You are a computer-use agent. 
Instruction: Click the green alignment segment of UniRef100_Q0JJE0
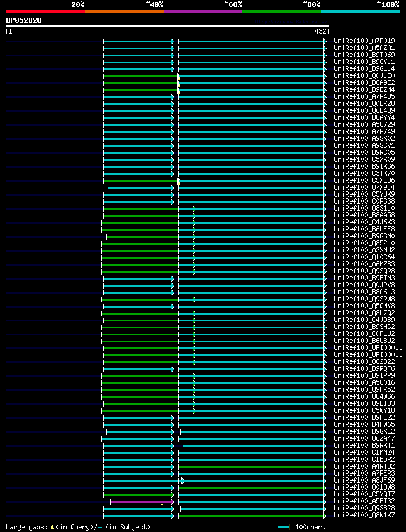coord(141,76)
